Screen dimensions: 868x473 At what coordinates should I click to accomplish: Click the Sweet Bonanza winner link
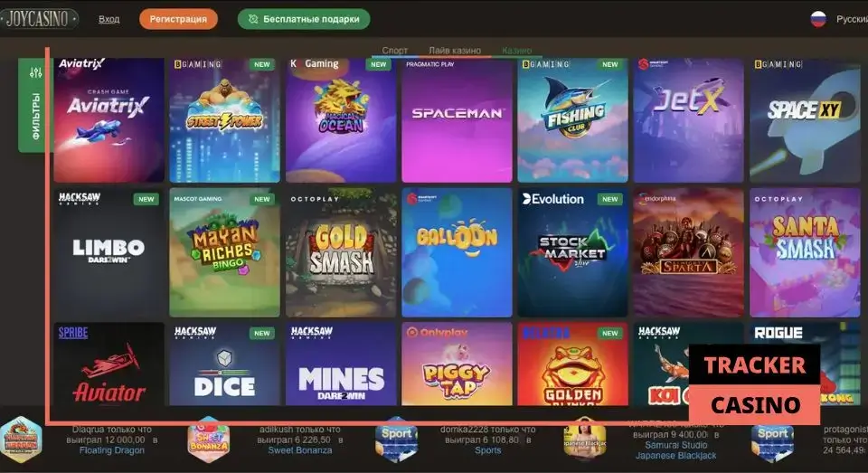(300, 450)
